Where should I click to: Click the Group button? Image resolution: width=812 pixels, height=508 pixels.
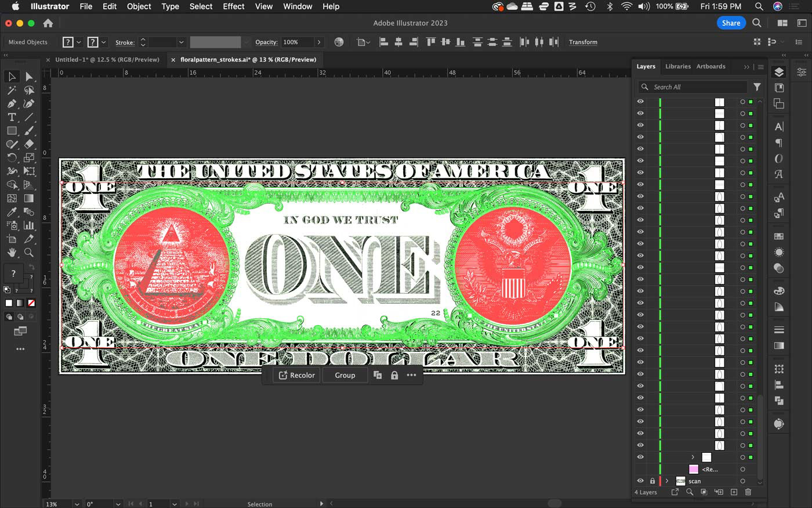pos(345,375)
